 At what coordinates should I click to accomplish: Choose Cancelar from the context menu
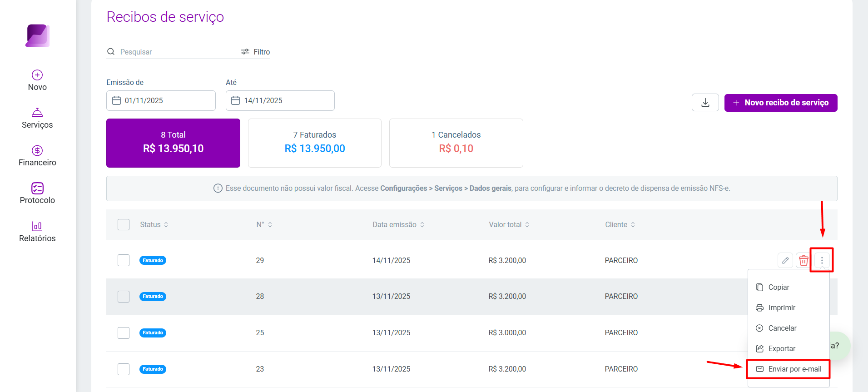click(789, 328)
